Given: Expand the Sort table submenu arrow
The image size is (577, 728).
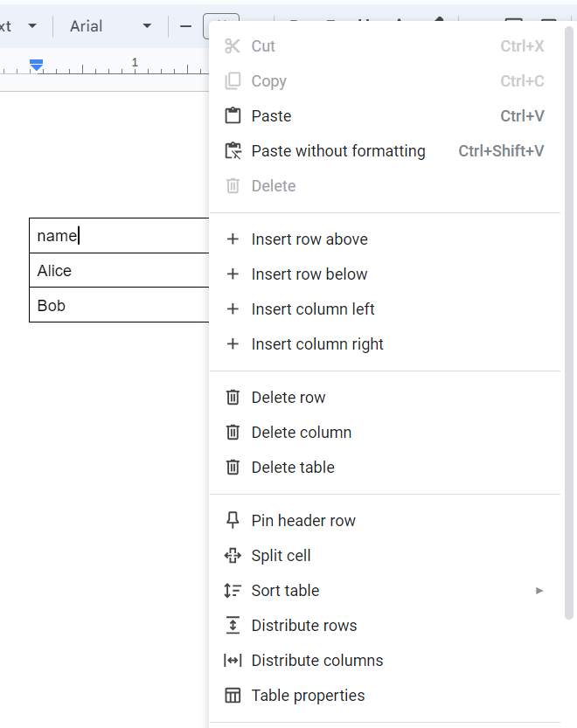Looking at the screenshot, I should [539, 591].
